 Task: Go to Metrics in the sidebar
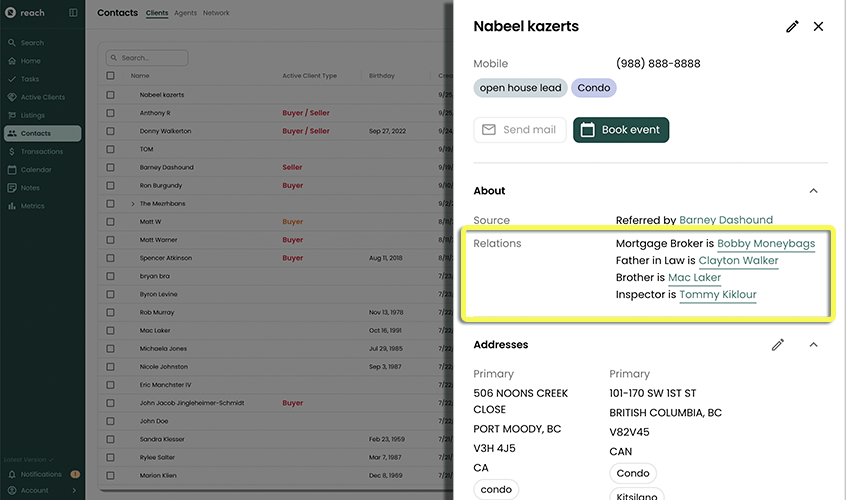pos(33,206)
